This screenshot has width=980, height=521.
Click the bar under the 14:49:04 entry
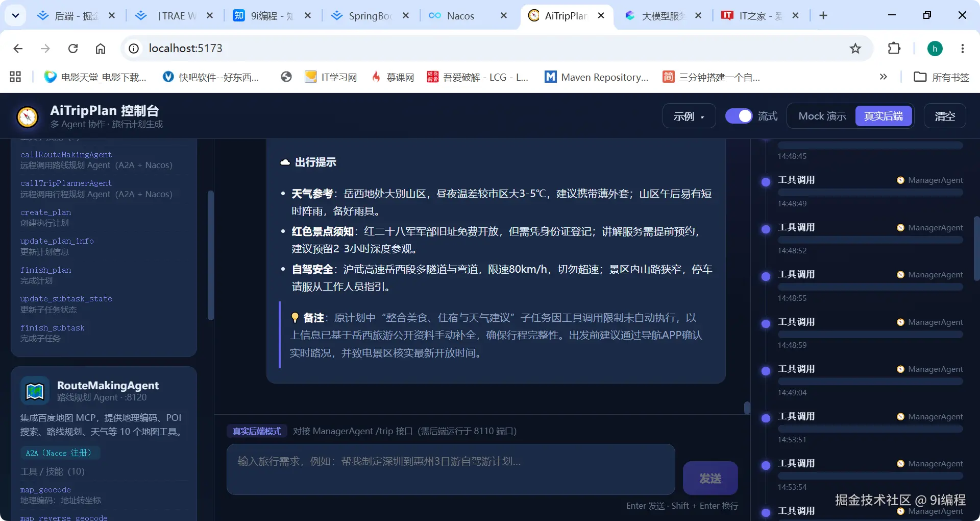point(870,382)
